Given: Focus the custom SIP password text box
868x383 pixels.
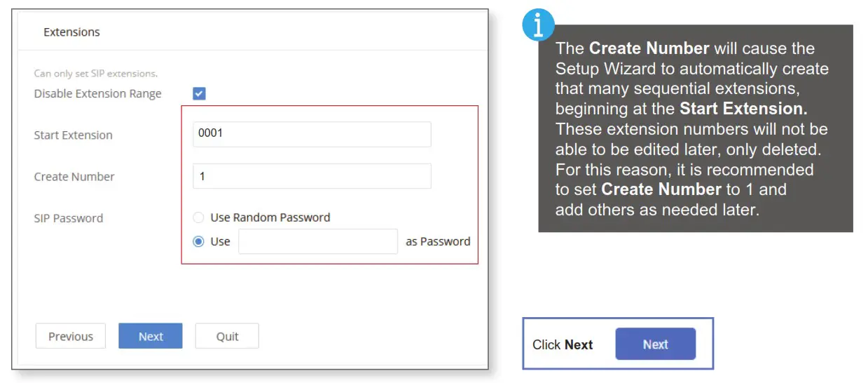Looking at the screenshot, I should pos(318,241).
